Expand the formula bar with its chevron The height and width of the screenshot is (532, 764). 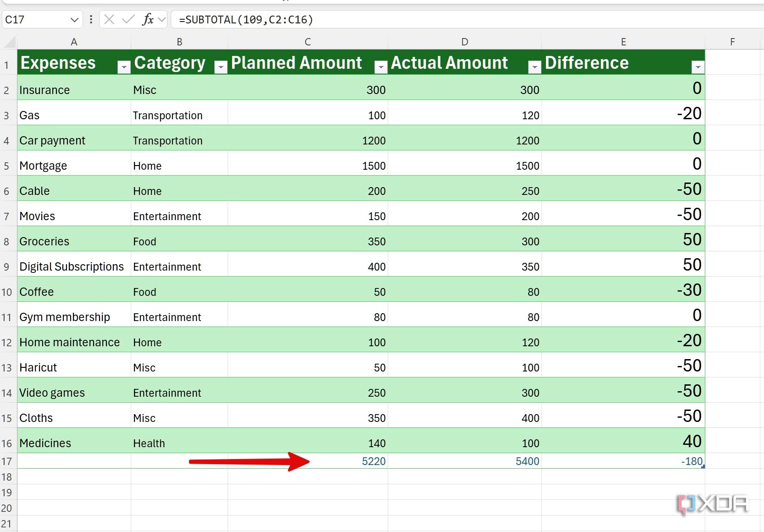tap(162, 19)
